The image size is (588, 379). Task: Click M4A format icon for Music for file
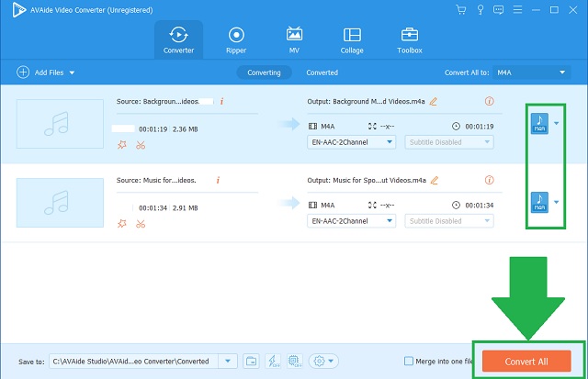coord(539,203)
